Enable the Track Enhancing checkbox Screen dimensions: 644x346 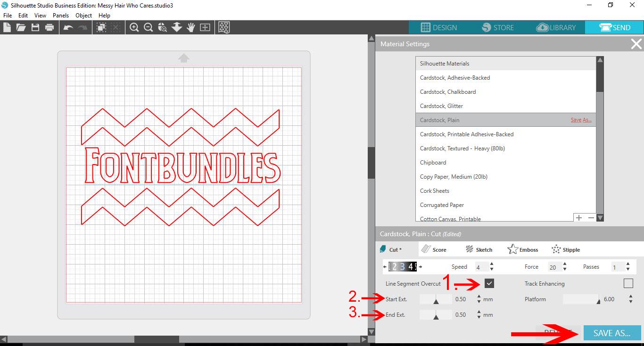click(628, 283)
